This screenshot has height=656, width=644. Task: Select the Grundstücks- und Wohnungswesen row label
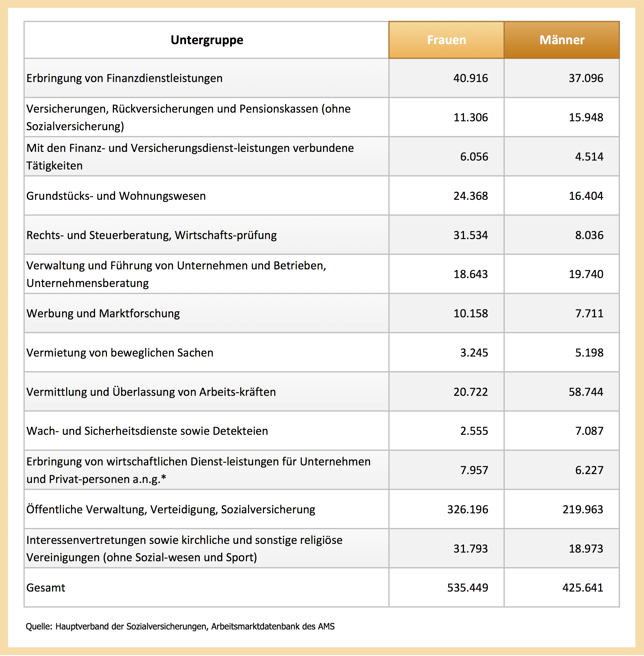click(x=116, y=196)
